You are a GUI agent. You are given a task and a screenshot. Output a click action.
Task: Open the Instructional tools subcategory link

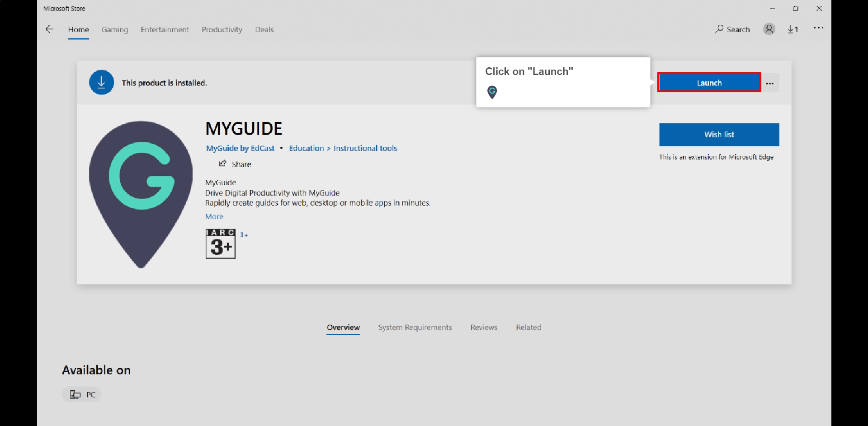click(365, 148)
